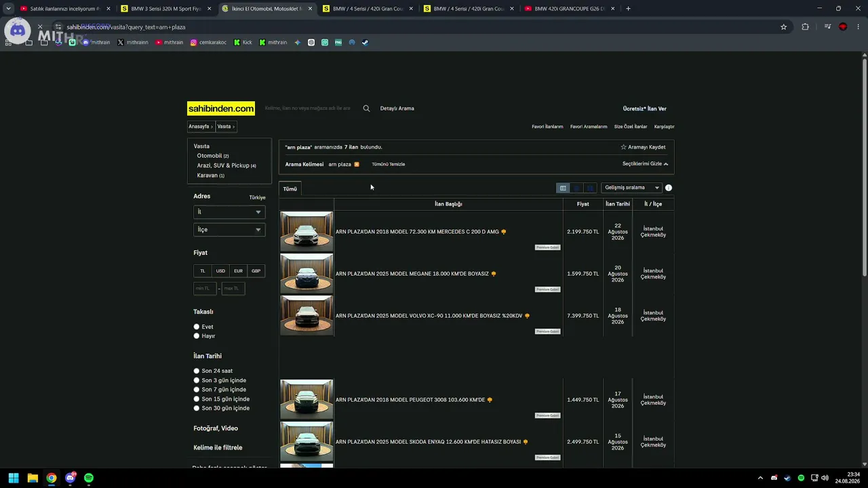Open the İlçe district dropdown
Screen dimensions: 868x488
tap(229, 230)
